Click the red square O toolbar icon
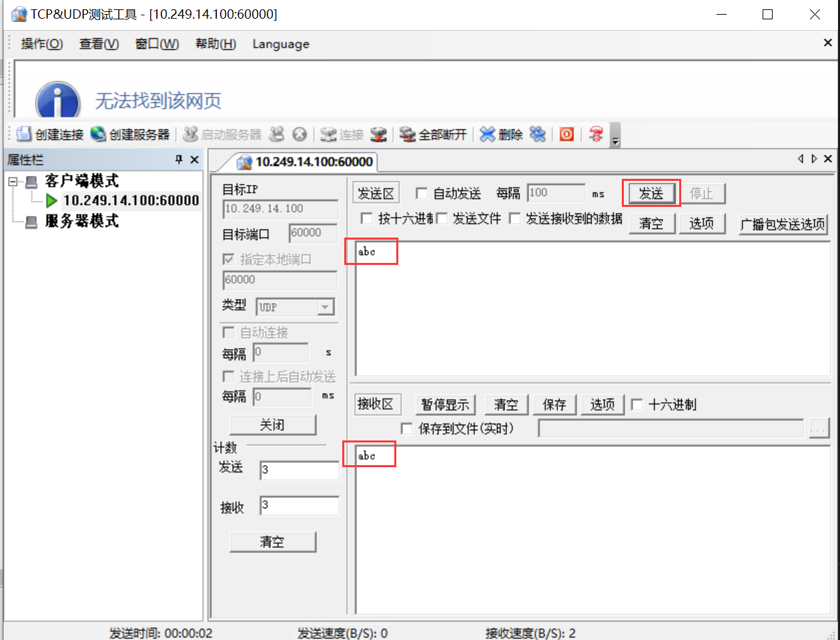This screenshot has width=840, height=640. (x=566, y=134)
